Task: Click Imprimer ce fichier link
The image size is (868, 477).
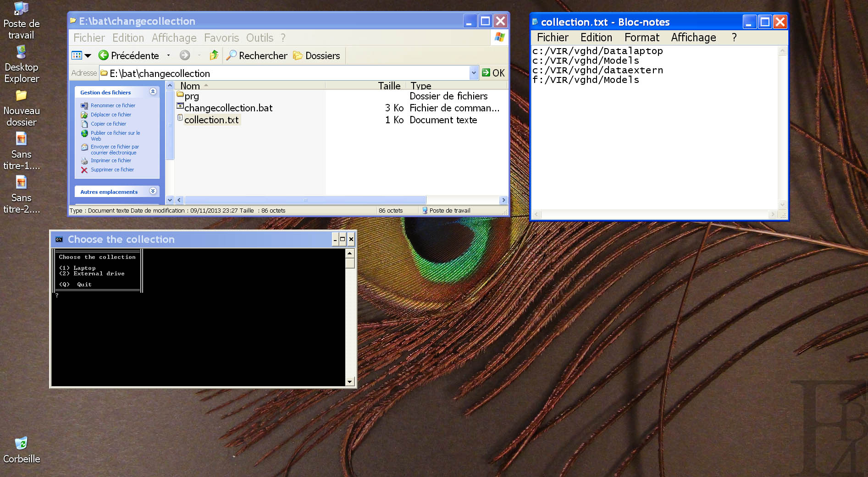Action: pos(111,160)
